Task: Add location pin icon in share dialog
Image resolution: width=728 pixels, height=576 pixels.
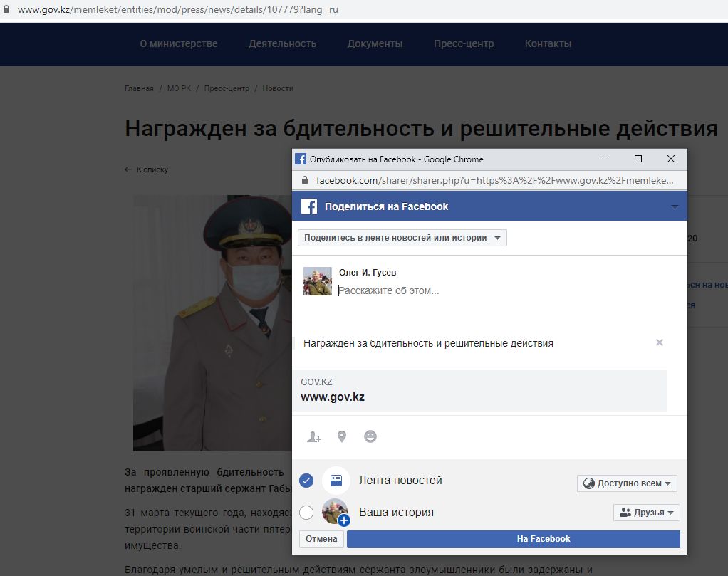Action: tap(342, 436)
